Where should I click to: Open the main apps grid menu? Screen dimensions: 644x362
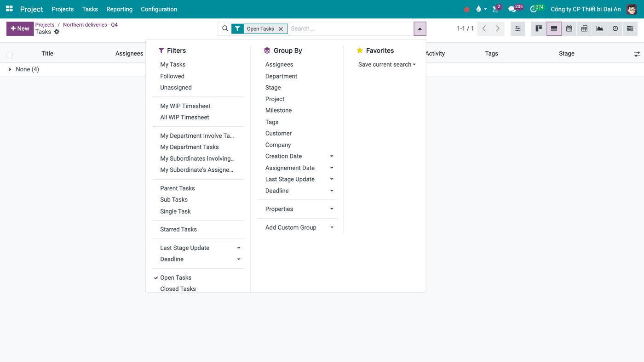[9, 9]
